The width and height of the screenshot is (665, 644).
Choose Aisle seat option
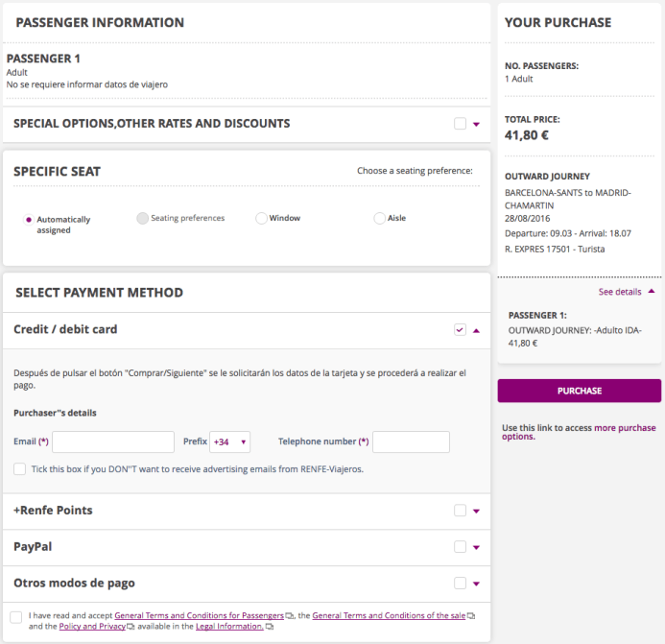pos(379,219)
